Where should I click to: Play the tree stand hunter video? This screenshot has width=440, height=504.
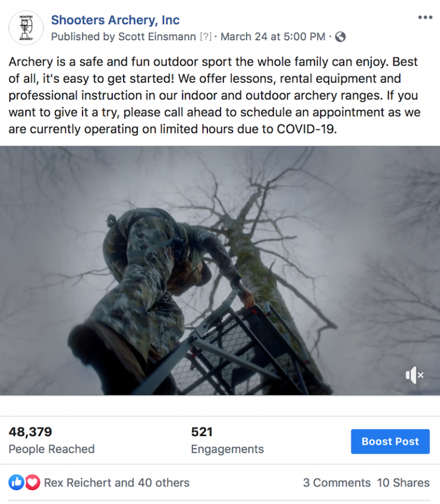(x=220, y=271)
